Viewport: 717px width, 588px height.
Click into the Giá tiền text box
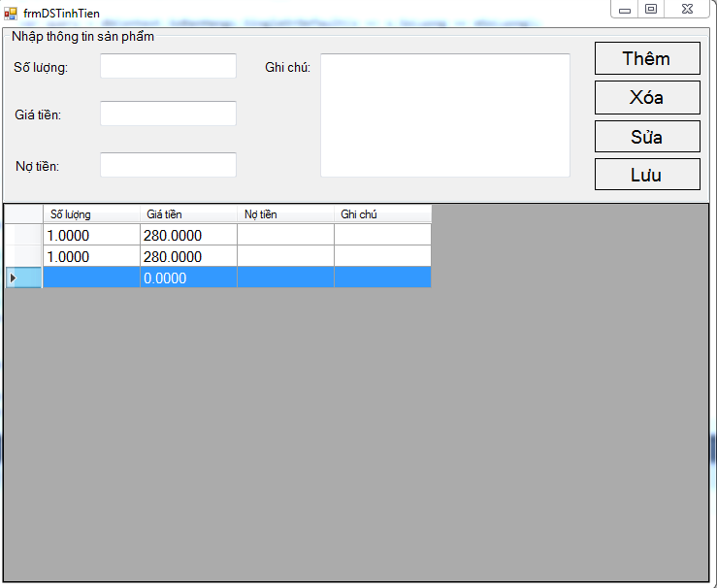168,114
